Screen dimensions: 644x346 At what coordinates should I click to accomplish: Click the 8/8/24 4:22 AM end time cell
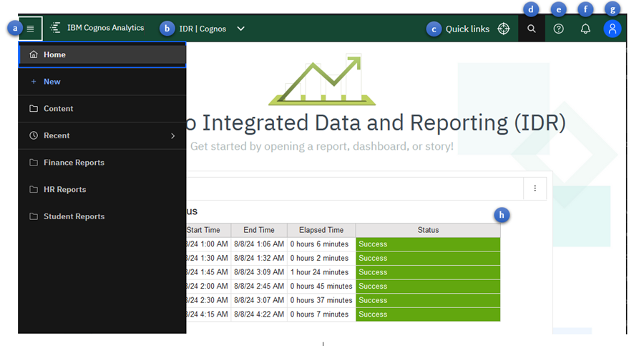(x=259, y=314)
